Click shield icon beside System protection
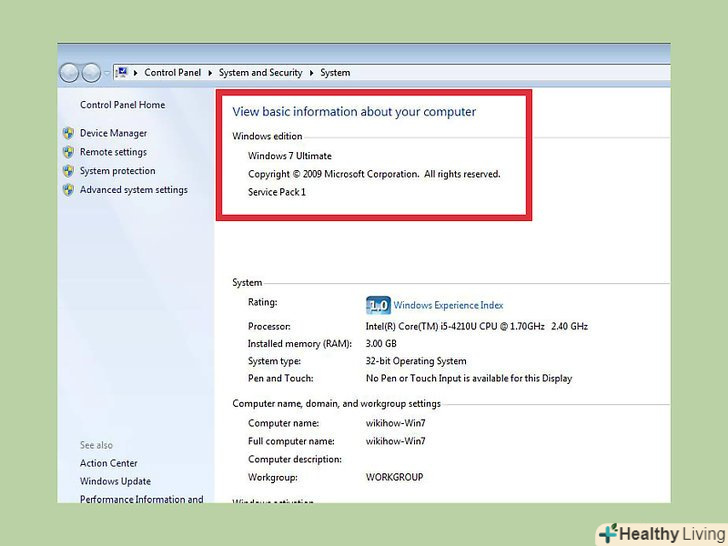Screen dimensions: 728x546 click(x=68, y=171)
